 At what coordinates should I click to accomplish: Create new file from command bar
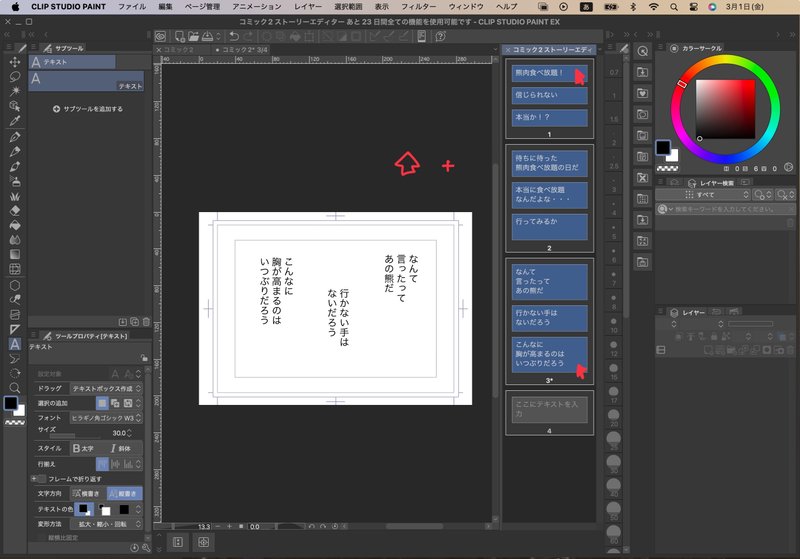[x=180, y=36]
